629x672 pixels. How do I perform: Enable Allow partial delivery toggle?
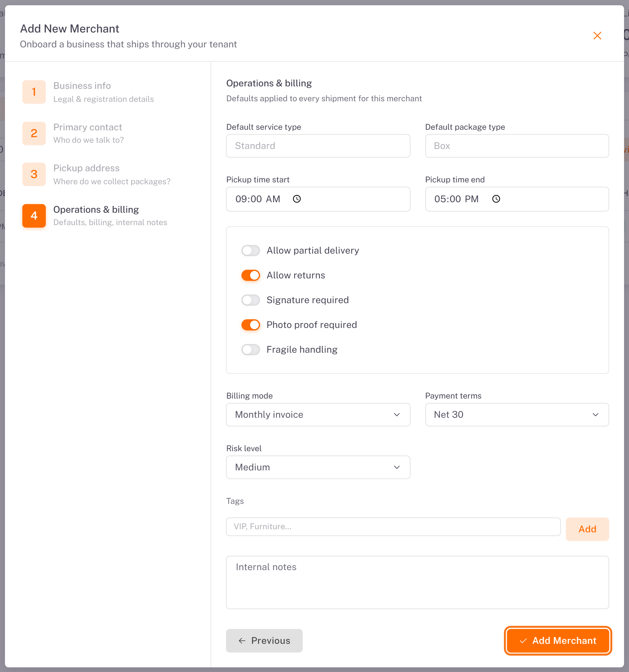pos(250,251)
